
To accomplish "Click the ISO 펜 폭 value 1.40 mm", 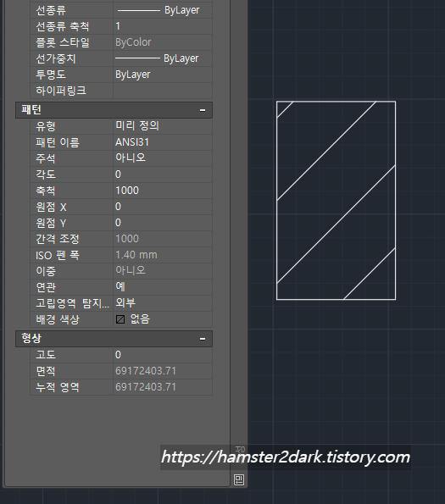I will (x=163, y=255).
